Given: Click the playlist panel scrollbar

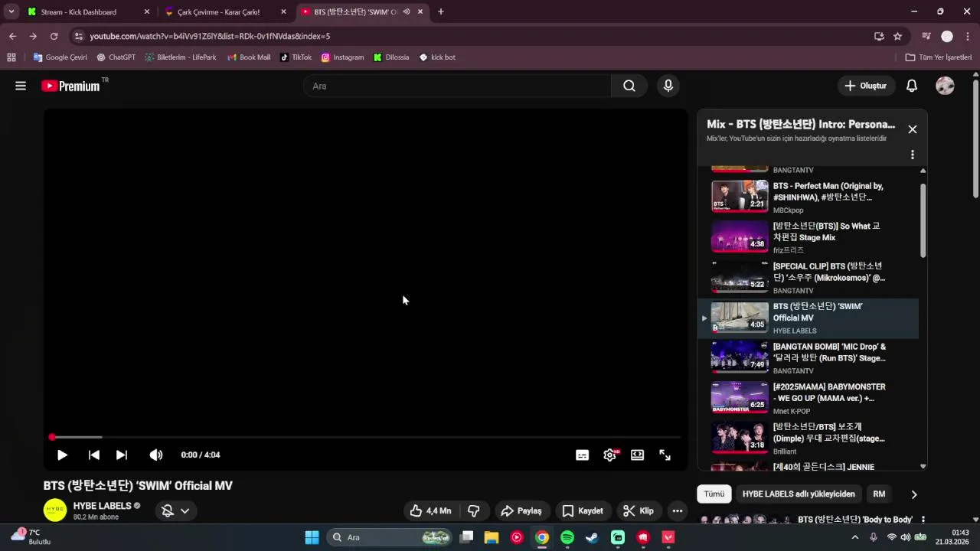Looking at the screenshot, I should pos(923,220).
